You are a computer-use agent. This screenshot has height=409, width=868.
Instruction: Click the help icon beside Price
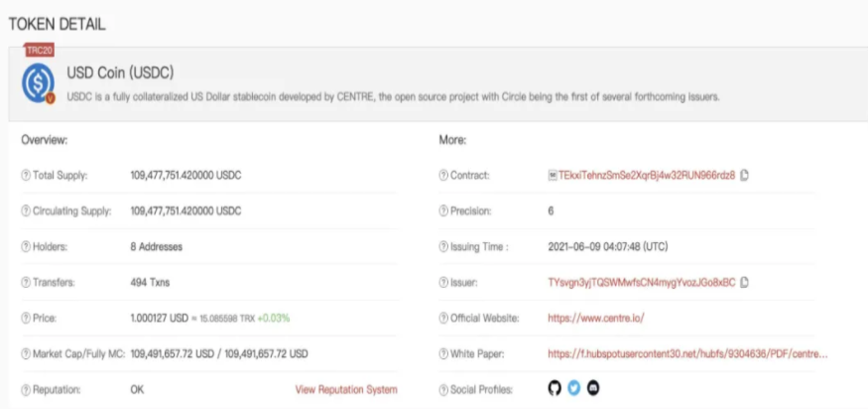point(26,318)
